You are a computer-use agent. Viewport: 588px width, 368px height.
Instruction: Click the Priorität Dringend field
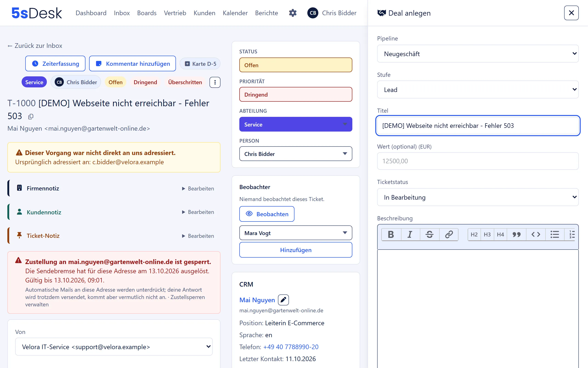pyautogui.click(x=296, y=95)
